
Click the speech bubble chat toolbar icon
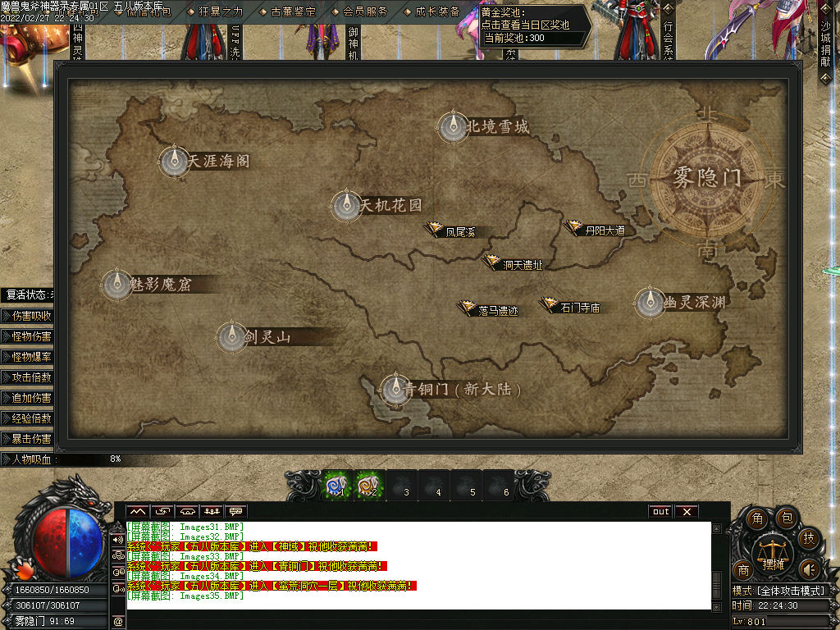(x=236, y=512)
